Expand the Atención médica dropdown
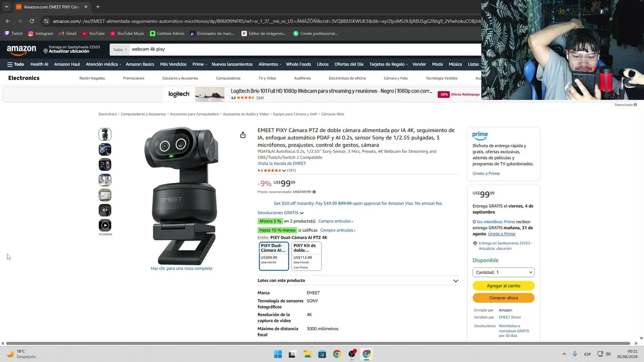Viewport: 644px width, 362px height. click(x=103, y=64)
